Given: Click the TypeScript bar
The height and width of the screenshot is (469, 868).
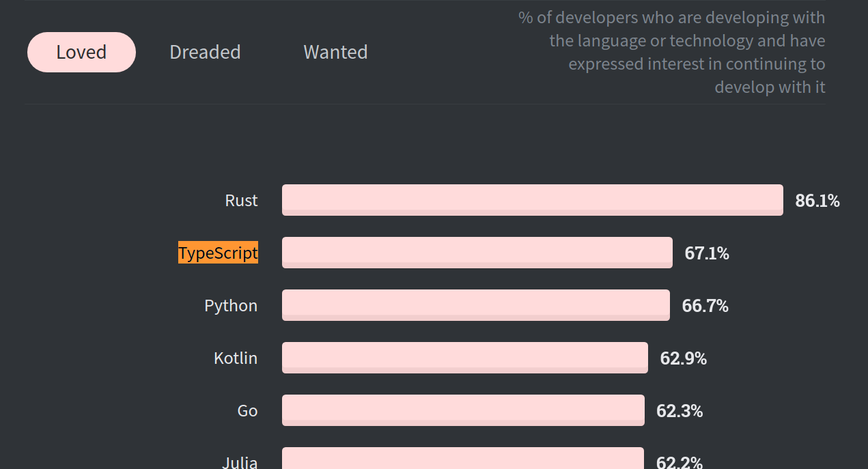Looking at the screenshot, I should point(477,253).
